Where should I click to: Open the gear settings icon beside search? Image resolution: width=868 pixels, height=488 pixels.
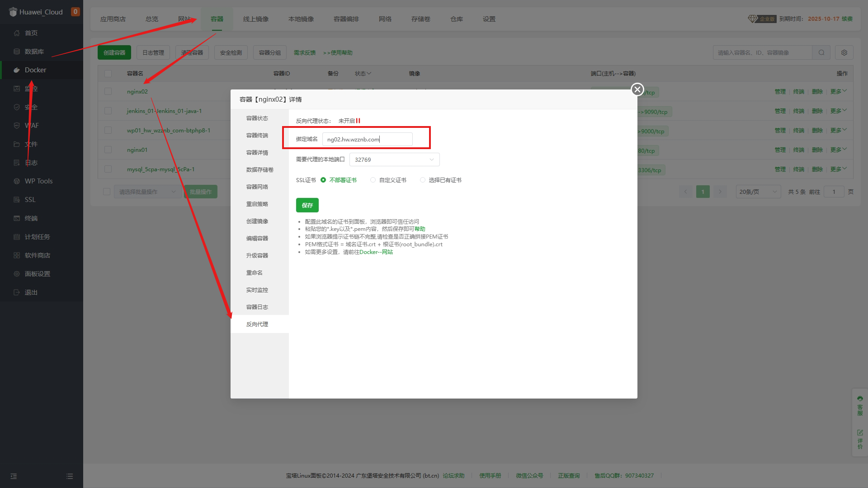(x=844, y=52)
